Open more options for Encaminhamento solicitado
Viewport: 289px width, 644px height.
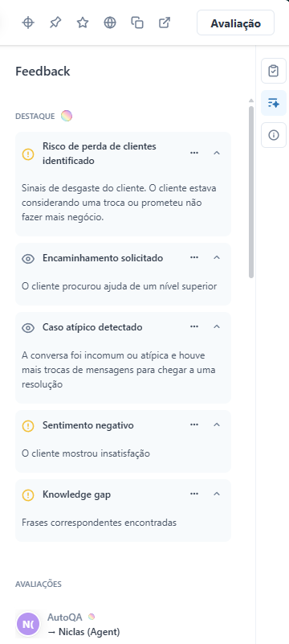pyautogui.click(x=194, y=257)
